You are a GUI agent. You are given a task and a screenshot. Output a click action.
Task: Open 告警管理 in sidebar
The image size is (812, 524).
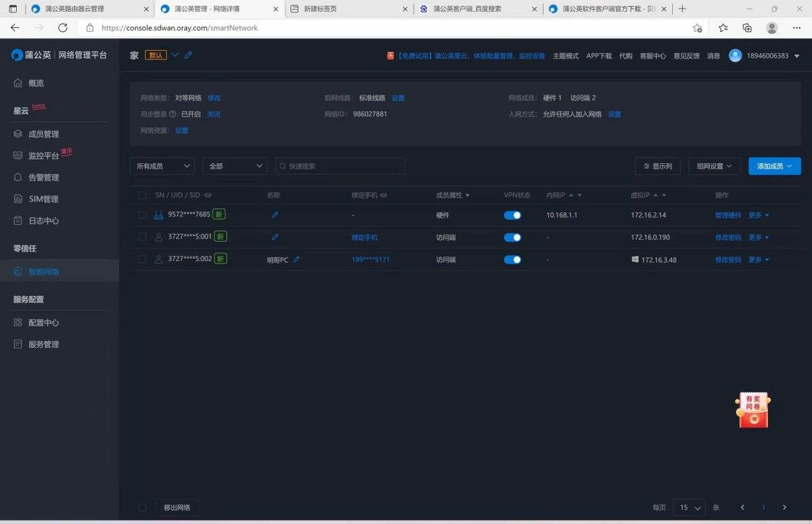point(37,177)
